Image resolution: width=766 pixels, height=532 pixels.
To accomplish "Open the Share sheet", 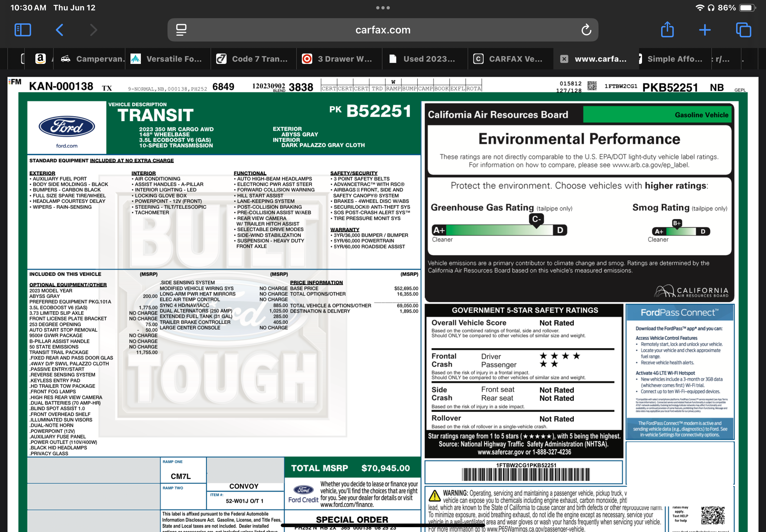I will (x=667, y=29).
